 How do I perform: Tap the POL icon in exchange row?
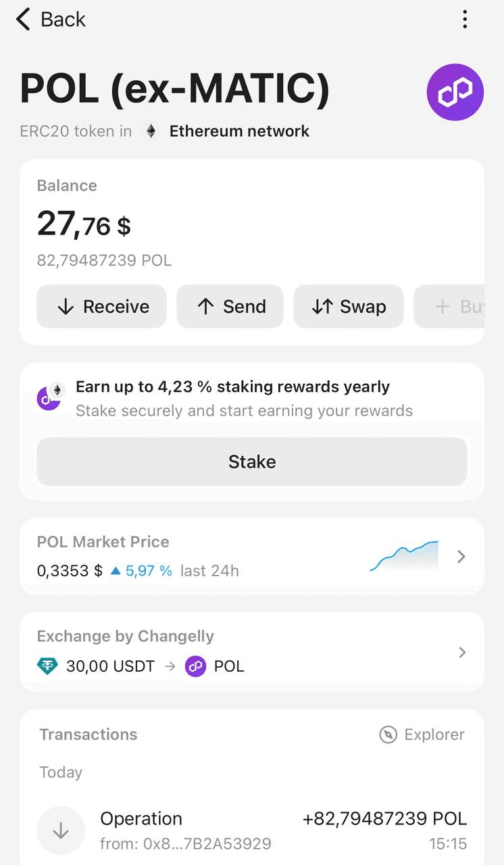[x=195, y=666]
